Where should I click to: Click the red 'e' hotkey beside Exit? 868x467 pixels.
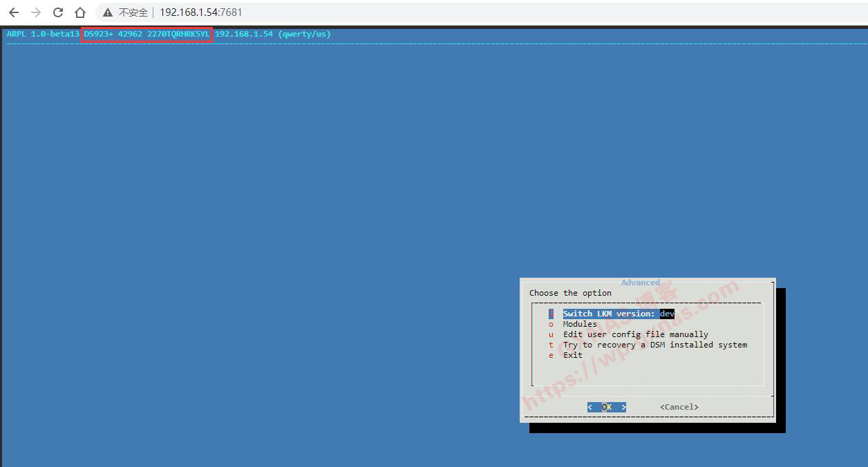551,355
